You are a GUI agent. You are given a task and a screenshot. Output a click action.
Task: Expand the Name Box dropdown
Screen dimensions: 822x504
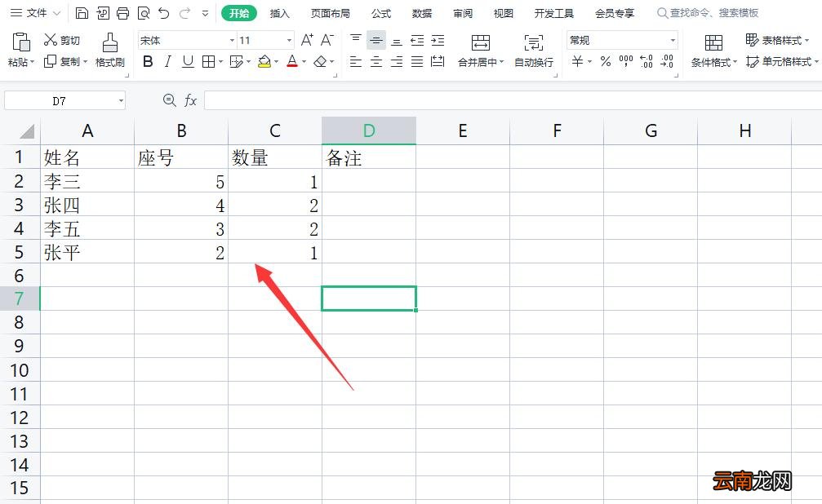pyautogui.click(x=121, y=100)
